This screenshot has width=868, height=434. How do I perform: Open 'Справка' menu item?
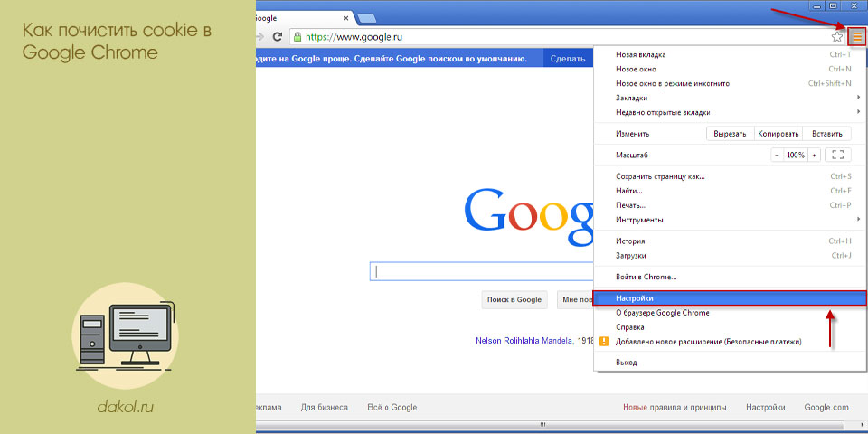[x=730, y=327]
